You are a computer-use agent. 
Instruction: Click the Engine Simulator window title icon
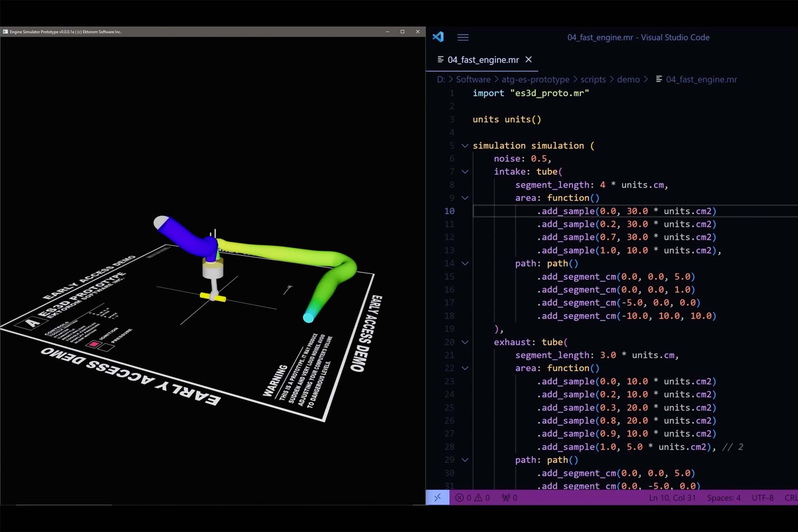(5, 32)
